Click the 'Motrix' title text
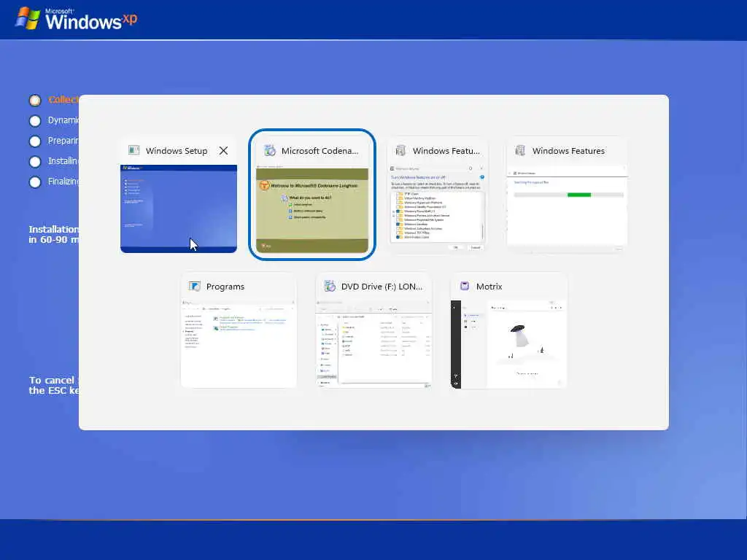This screenshot has height=560, width=747. point(489,287)
